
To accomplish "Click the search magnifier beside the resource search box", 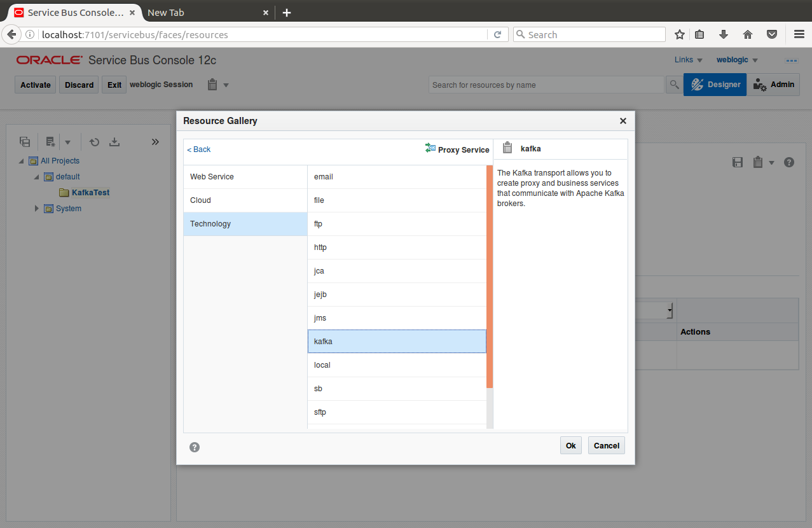I will coord(673,84).
